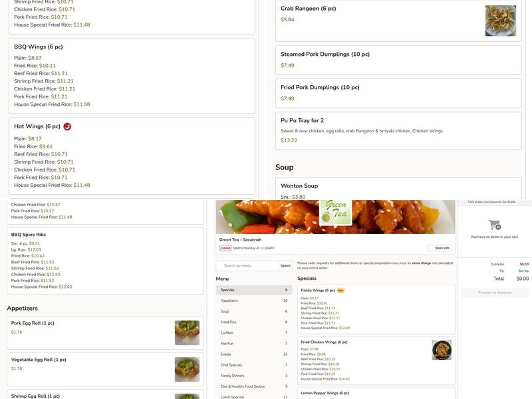The width and height of the screenshot is (532, 399).
Task: Select the Specials menu category
Action: click(x=254, y=290)
